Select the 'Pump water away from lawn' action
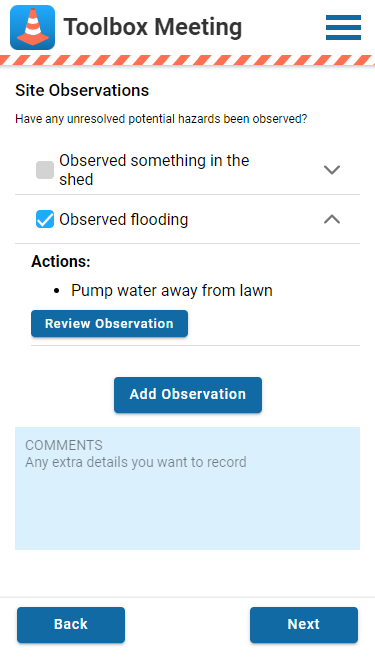Image resolution: width=375 pixels, height=667 pixels. (172, 291)
